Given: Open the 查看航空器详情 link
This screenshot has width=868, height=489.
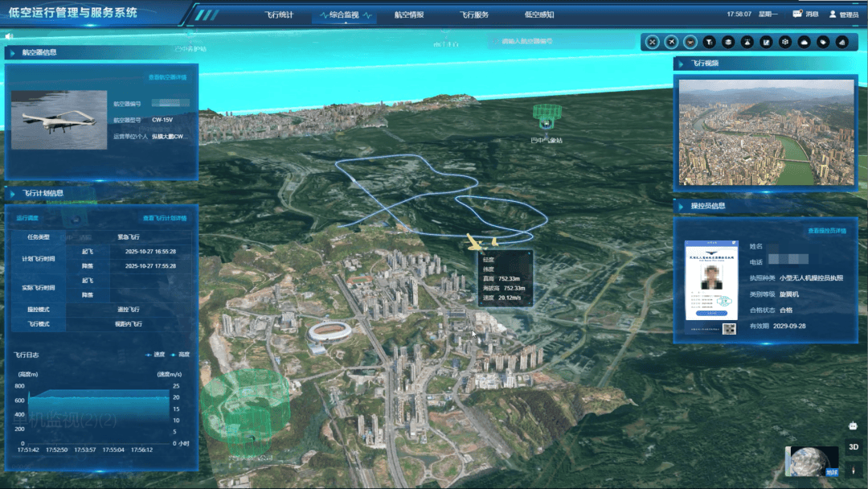Looking at the screenshot, I should (x=167, y=77).
